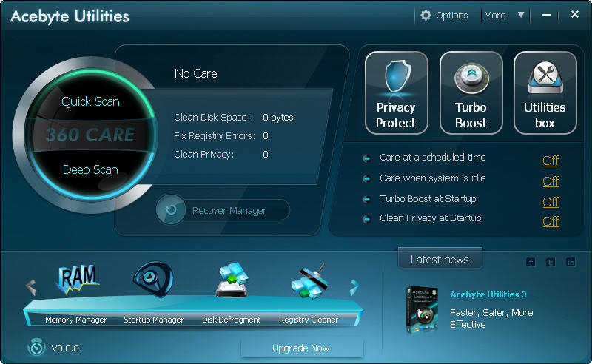592x364 pixels.
Task: Open the More menu
Action: coord(494,15)
